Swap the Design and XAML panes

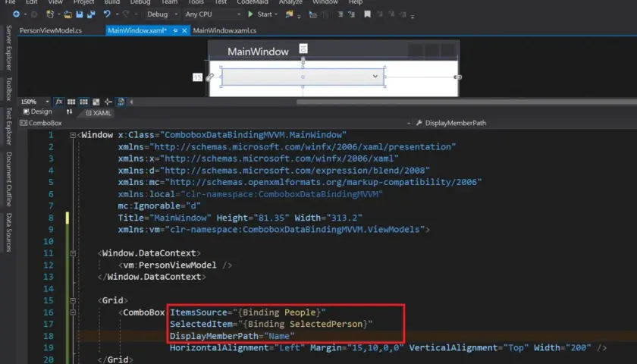[69, 111]
